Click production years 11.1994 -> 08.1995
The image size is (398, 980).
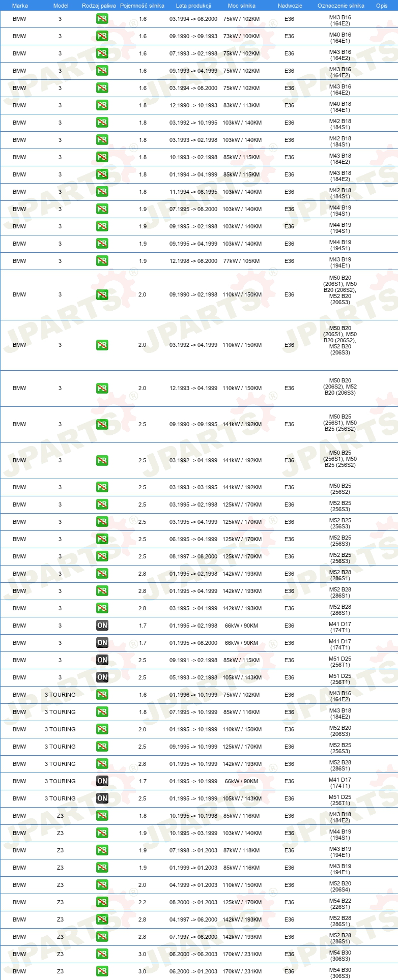click(x=193, y=192)
